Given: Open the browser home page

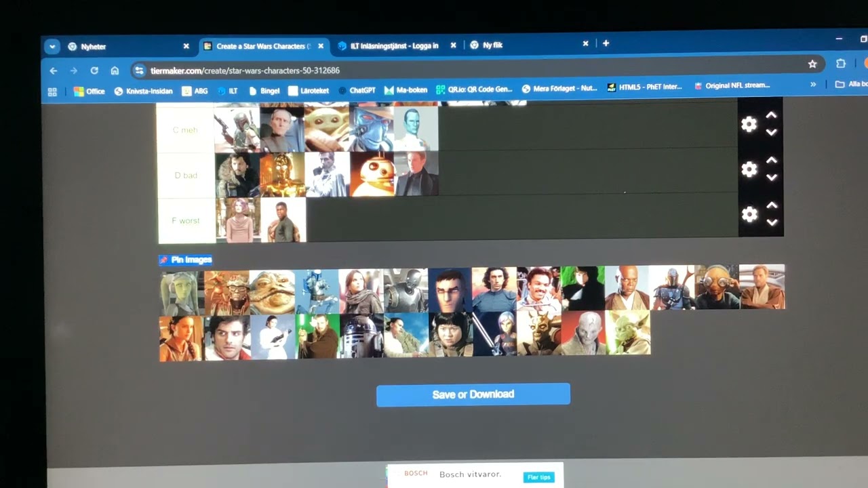Looking at the screenshot, I should 115,70.
